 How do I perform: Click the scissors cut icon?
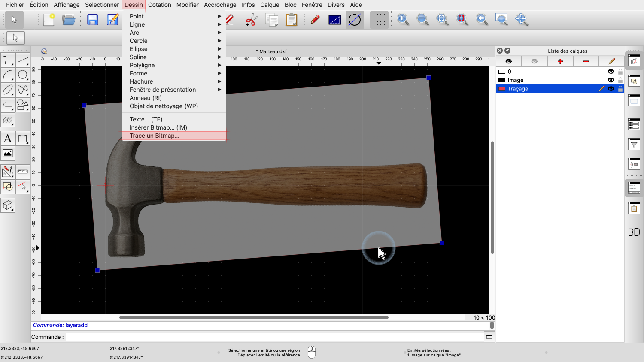251,20
